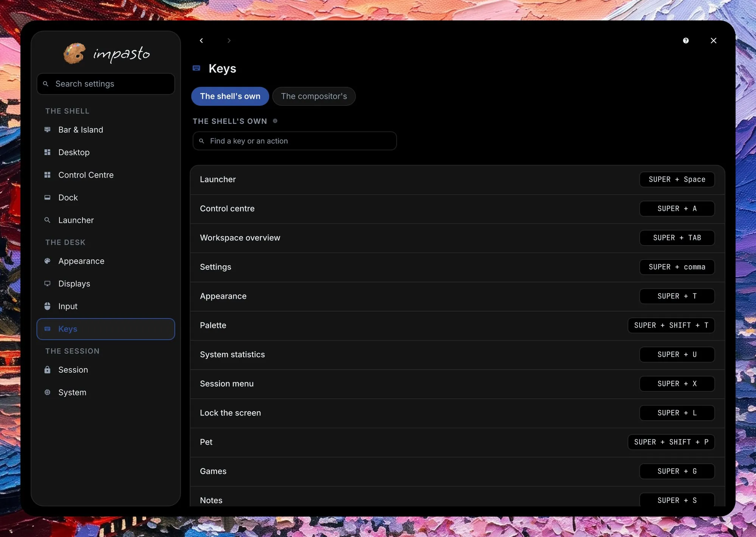Click the info icon beside THE SHELL'S OWN
Screen dimensions: 756x537
click(x=275, y=121)
